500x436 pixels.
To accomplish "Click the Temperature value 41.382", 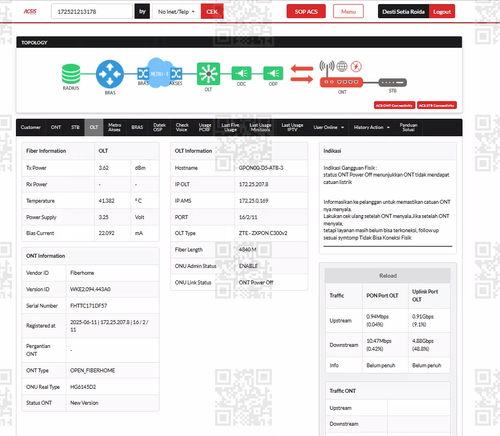I will pyautogui.click(x=106, y=201).
